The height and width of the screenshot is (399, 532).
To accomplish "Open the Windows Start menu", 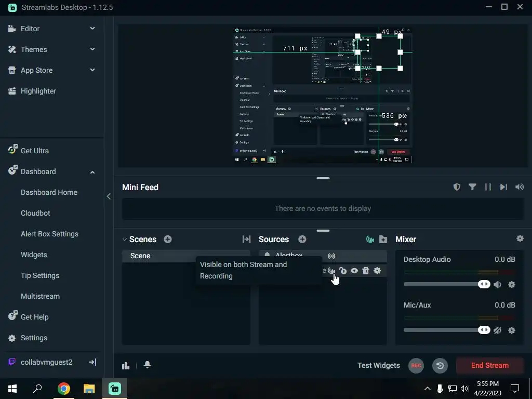I will click(x=12, y=389).
